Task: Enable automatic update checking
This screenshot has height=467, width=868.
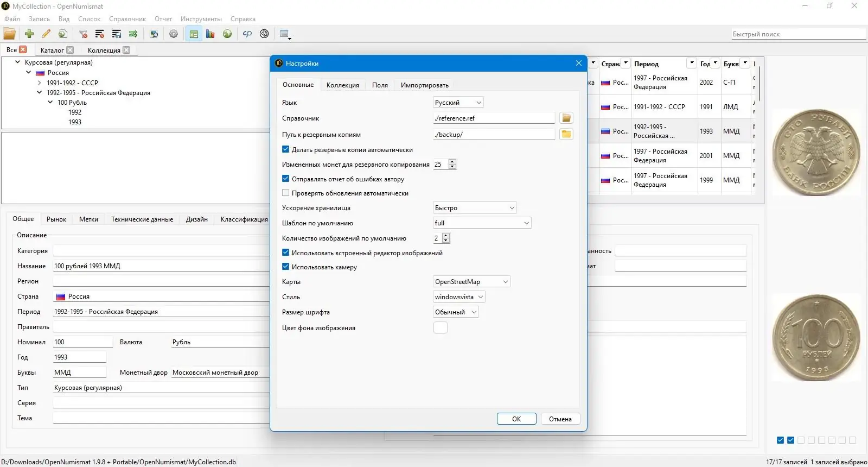Action: coord(286,193)
